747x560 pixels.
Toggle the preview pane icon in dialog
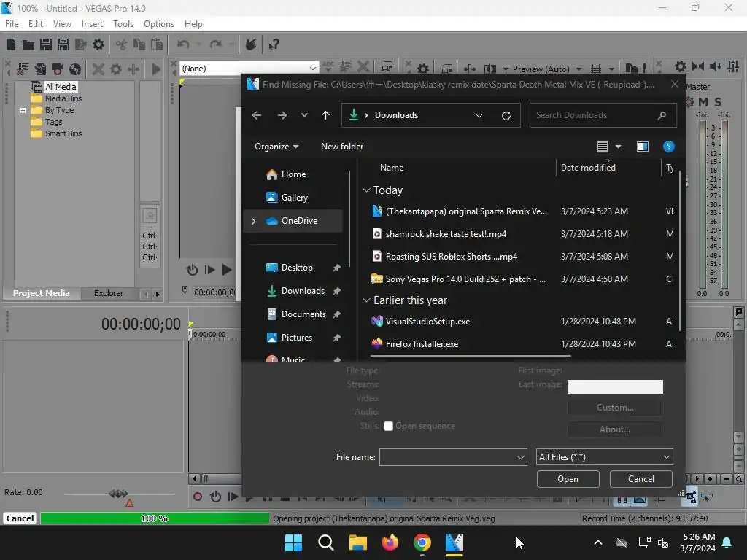[642, 147]
